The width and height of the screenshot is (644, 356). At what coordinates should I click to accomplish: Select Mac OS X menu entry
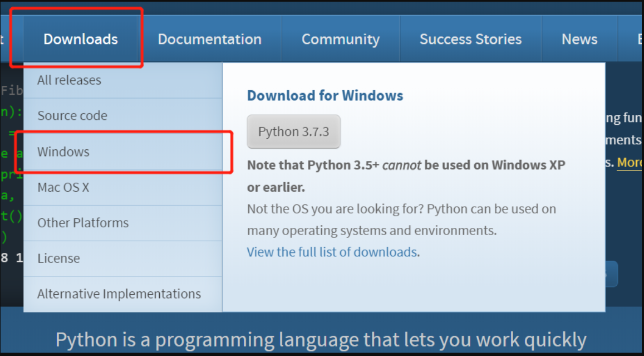coord(123,187)
